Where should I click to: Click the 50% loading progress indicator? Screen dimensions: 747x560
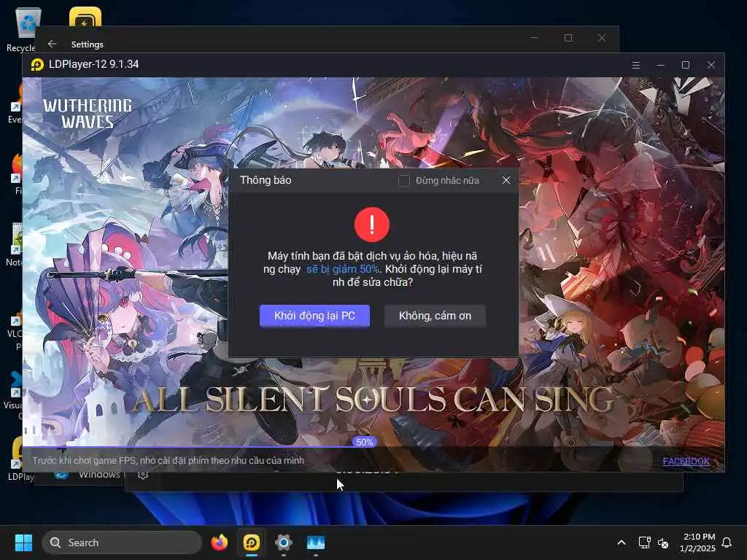coord(365,442)
